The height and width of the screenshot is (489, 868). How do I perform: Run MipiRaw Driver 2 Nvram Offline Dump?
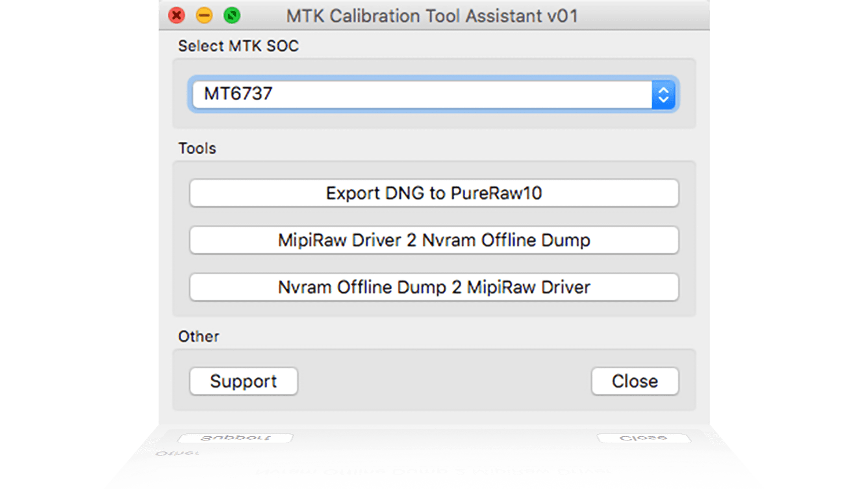tap(433, 240)
